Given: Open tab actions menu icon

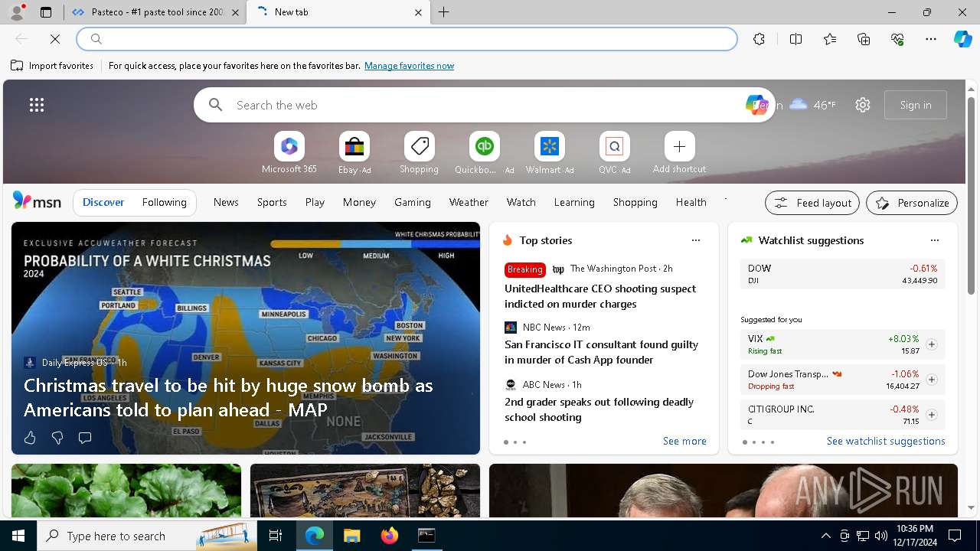Looking at the screenshot, I should pyautogui.click(x=46, y=12).
